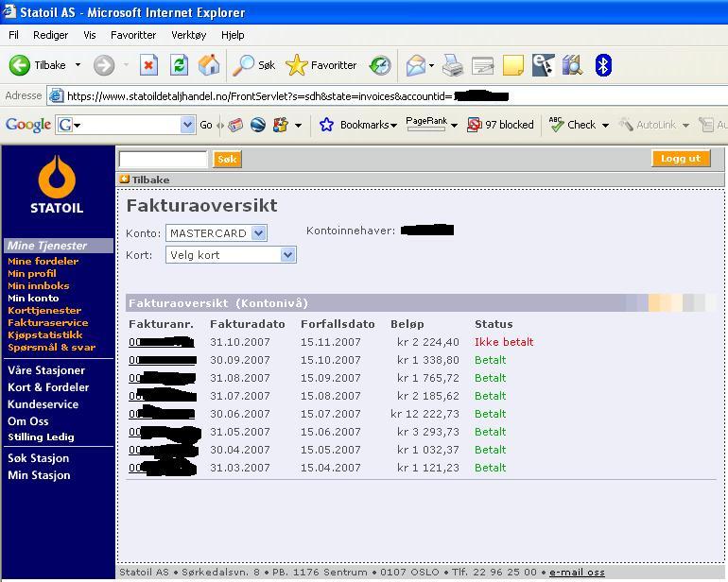Screen dimensions: 728x582
Task: Open Favoritter star toolbar button
Action: click(321, 65)
